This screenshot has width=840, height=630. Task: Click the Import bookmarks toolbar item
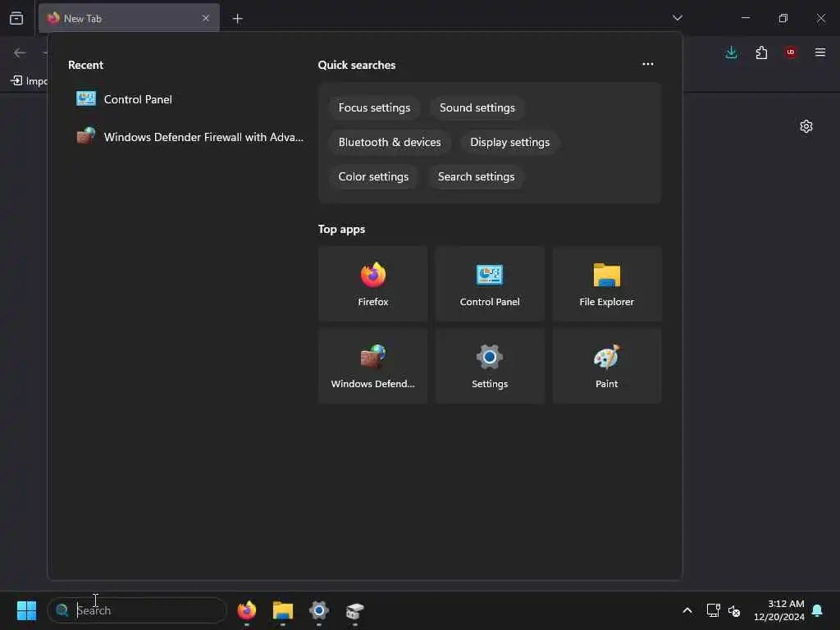pos(30,81)
